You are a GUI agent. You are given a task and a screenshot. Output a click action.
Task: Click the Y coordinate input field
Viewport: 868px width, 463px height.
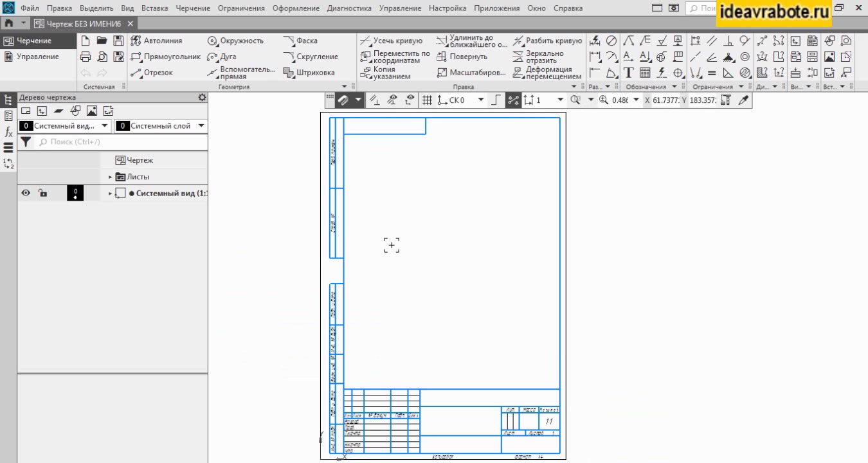click(703, 100)
